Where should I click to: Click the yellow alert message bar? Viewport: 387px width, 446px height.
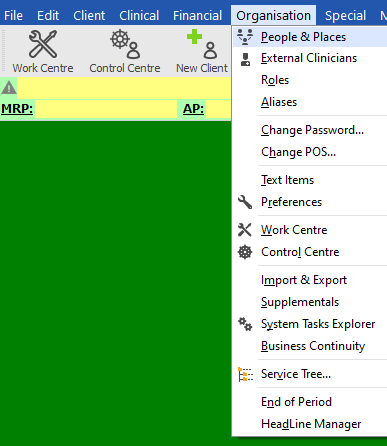point(124,88)
